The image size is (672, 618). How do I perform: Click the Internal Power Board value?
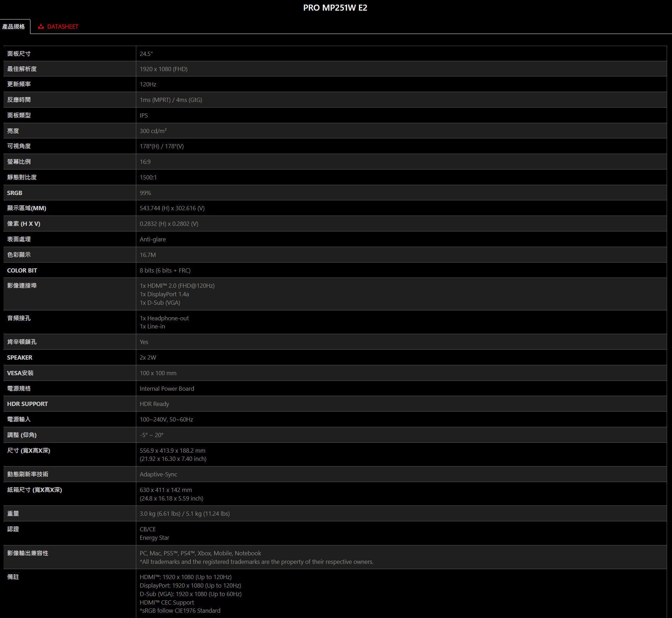pyautogui.click(x=167, y=389)
